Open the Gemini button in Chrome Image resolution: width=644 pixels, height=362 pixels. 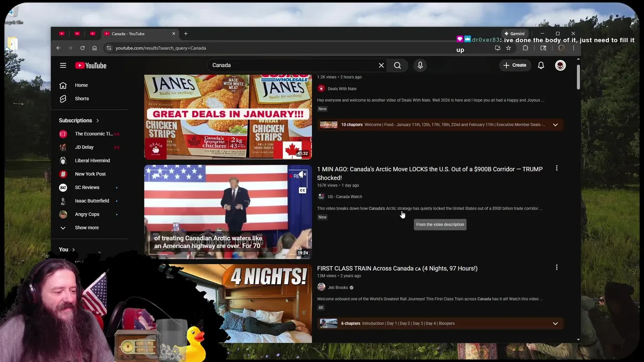click(515, 34)
